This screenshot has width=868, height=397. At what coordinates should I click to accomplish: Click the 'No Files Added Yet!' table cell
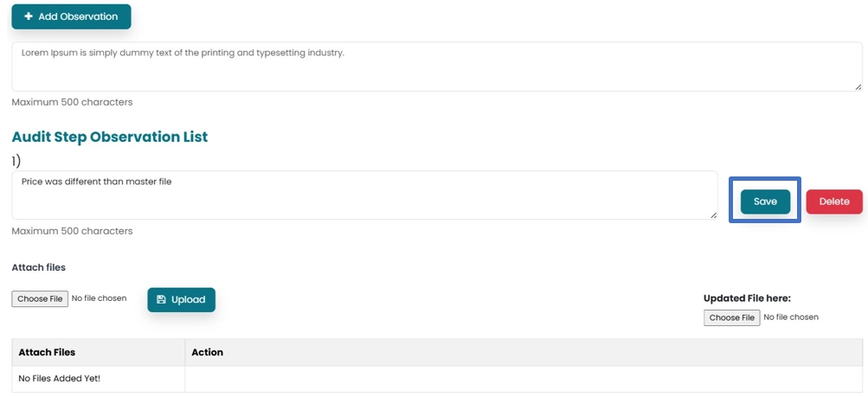coord(60,378)
